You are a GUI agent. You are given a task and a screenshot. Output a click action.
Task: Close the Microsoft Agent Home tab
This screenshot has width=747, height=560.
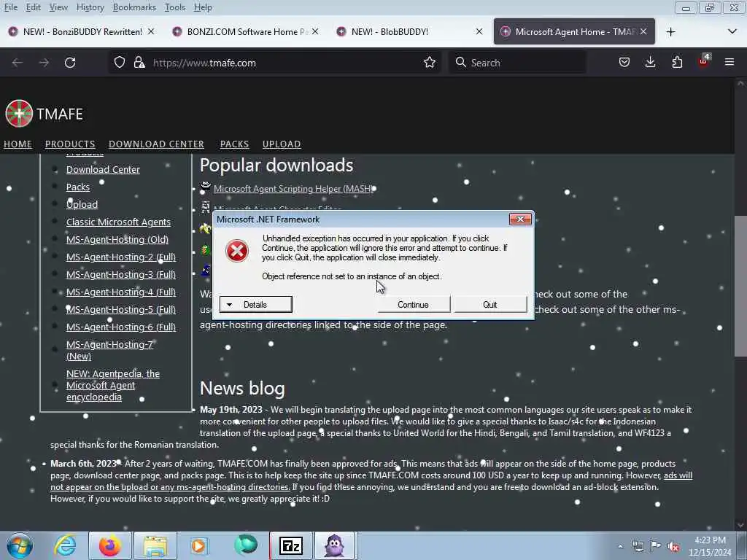(x=643, y=31)
